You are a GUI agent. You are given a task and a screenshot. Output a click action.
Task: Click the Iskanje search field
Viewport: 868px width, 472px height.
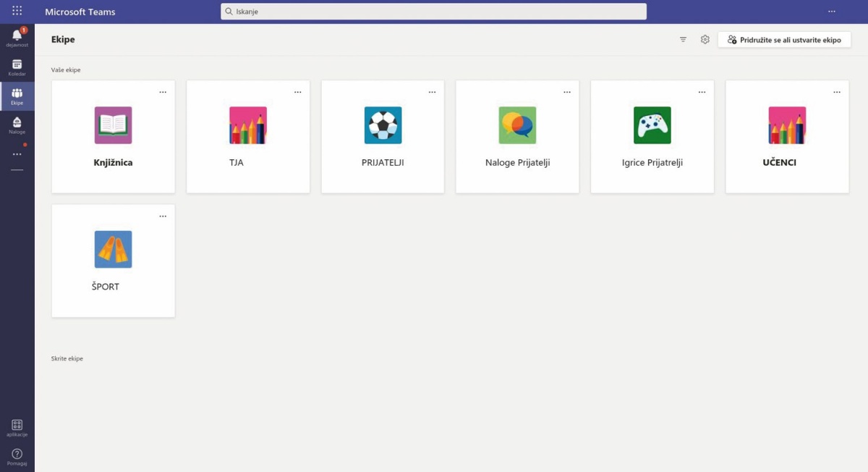coord(433,12)
